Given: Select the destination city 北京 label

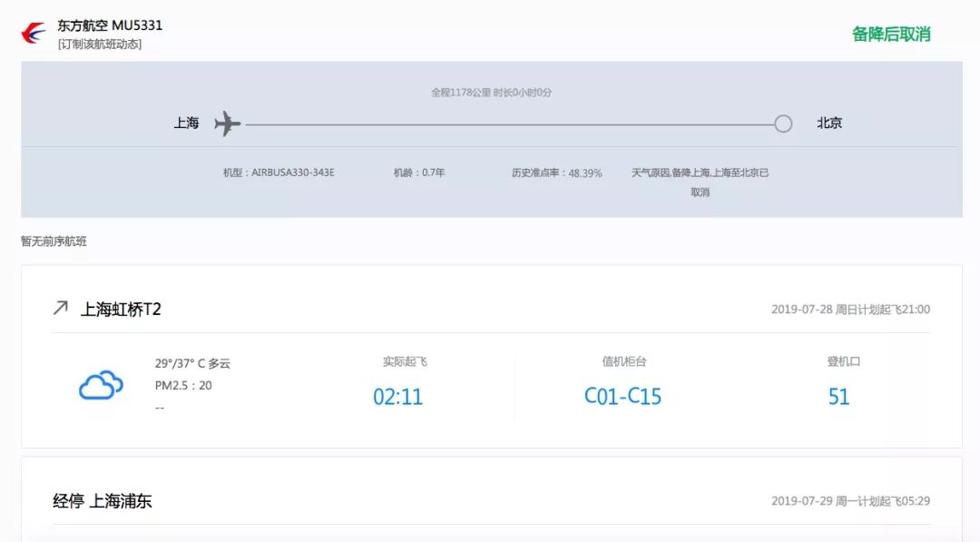Looking at the screenshot, I should (x=829, y=123).
